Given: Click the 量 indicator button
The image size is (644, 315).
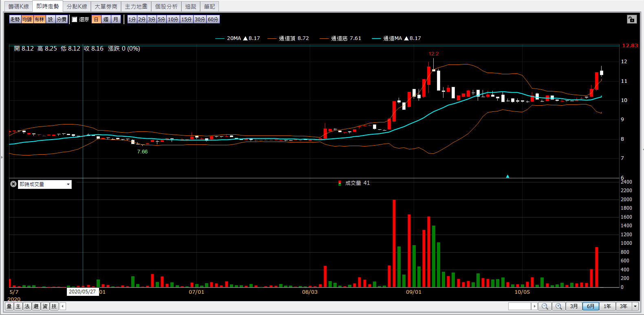Looking at the screenshot, I should point(9,306).
